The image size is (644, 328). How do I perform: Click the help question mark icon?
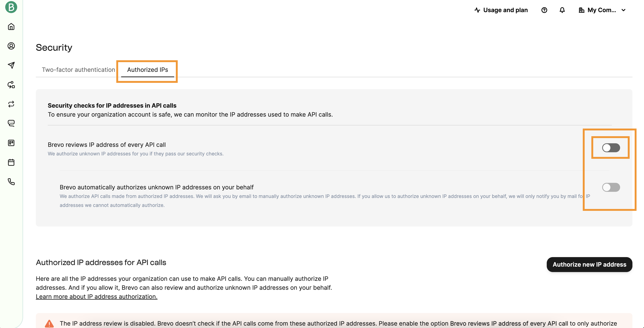(544, 10)
